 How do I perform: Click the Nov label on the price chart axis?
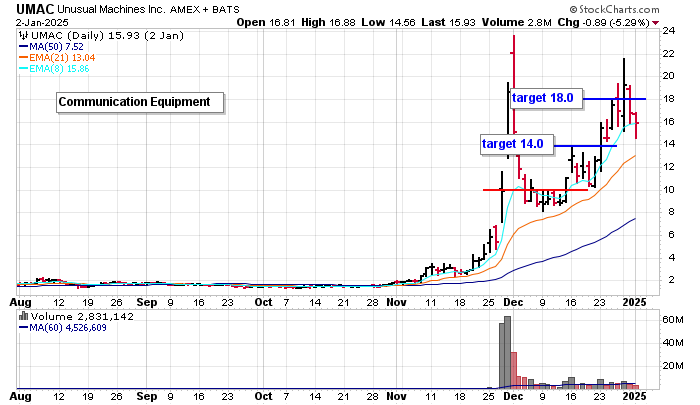(396, 302)
